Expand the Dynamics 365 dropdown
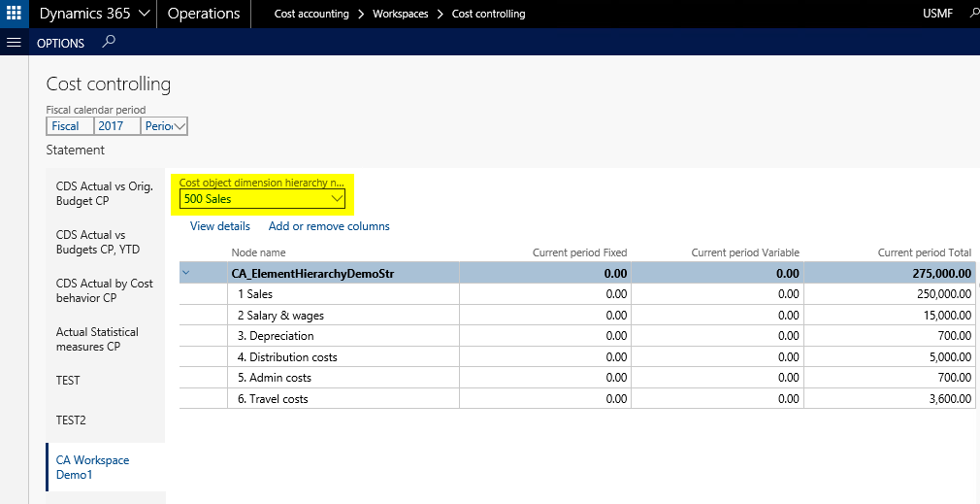The image size is (980, 504). [x=144, y=14]
